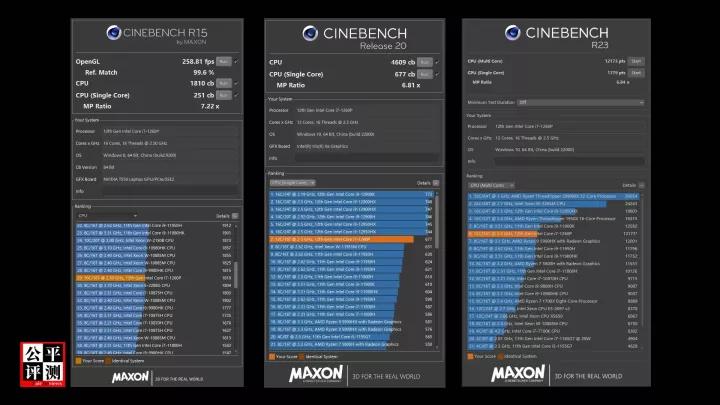The height and width of the screenshot is (405, 720).
Task: Toggle the OpenGL test checkbox in R15
Action: [236, 62]
